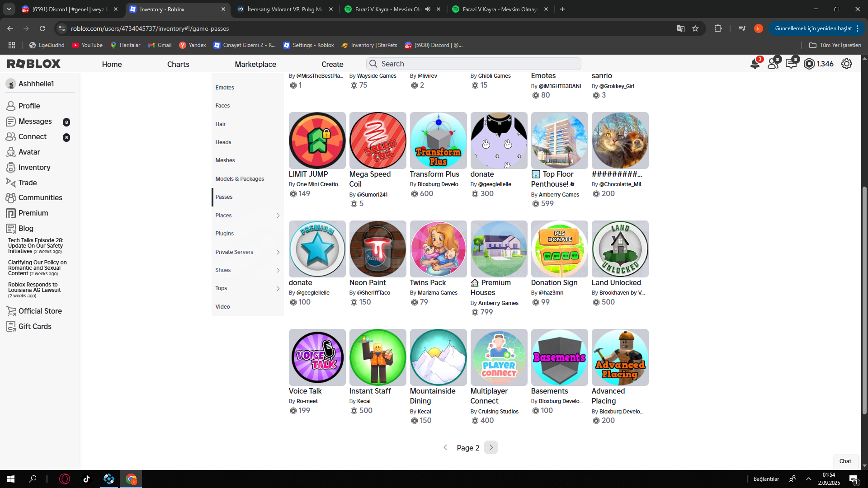Open Gift Cards in sidebar
This screenshot has width=868, height=488.
(35, 326)
